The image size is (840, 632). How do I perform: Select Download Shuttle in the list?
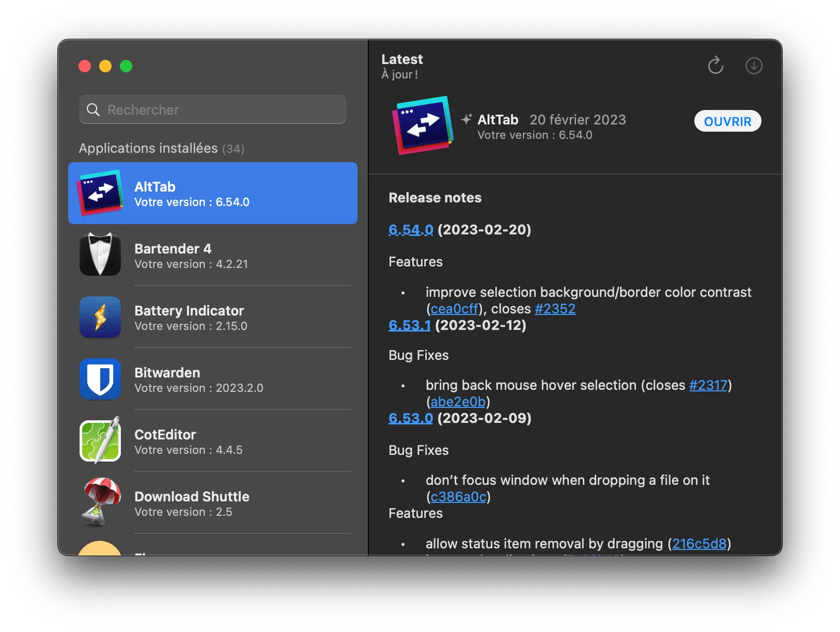[x=213, y=503]
